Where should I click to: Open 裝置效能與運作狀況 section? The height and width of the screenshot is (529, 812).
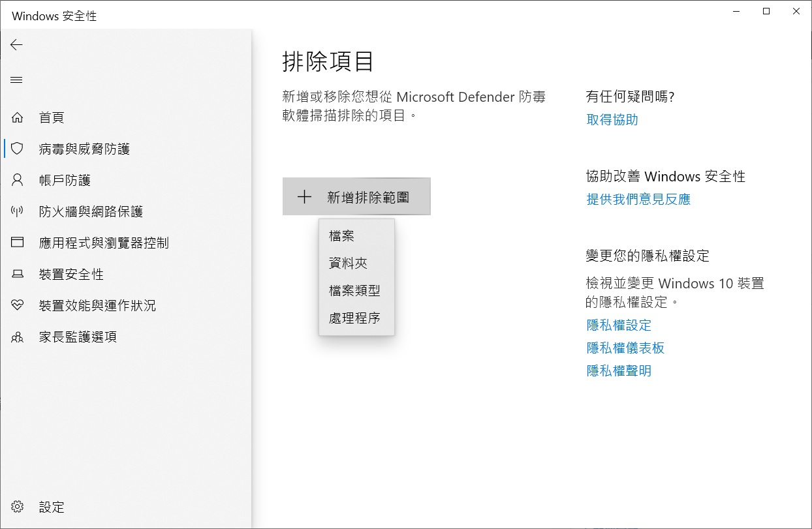[x=125, y=305]
